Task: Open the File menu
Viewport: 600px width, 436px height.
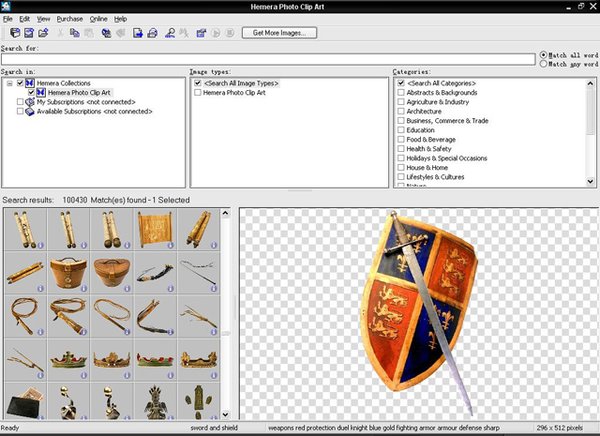Action: 8,19
